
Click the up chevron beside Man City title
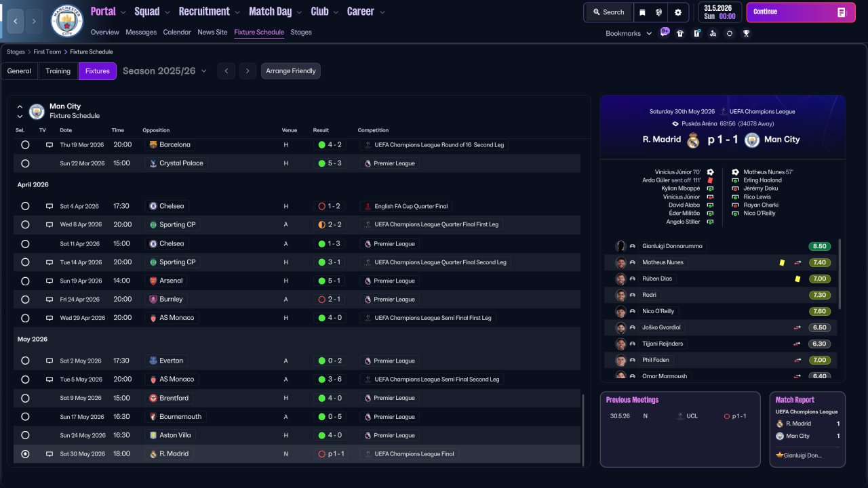(x=20, y=106)
